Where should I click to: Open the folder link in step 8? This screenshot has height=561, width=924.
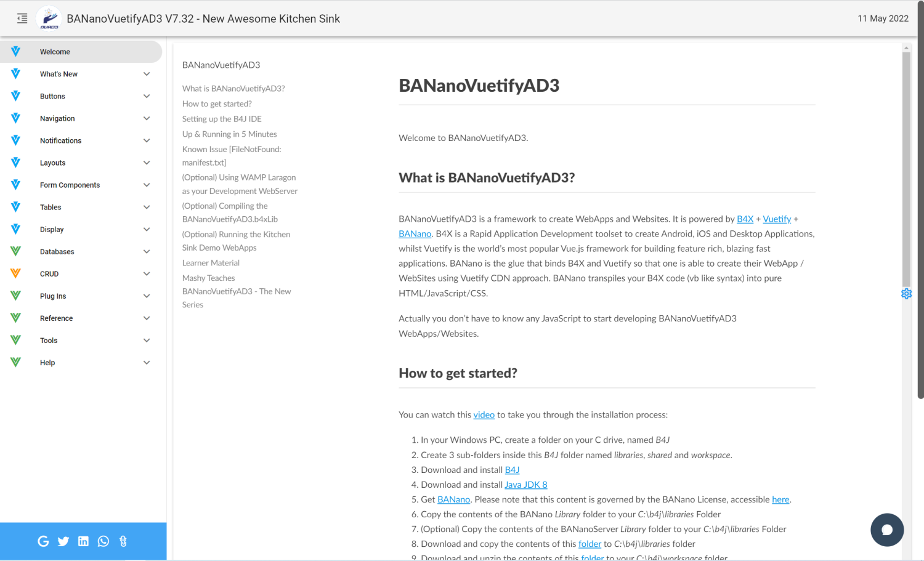pos(590,543)
